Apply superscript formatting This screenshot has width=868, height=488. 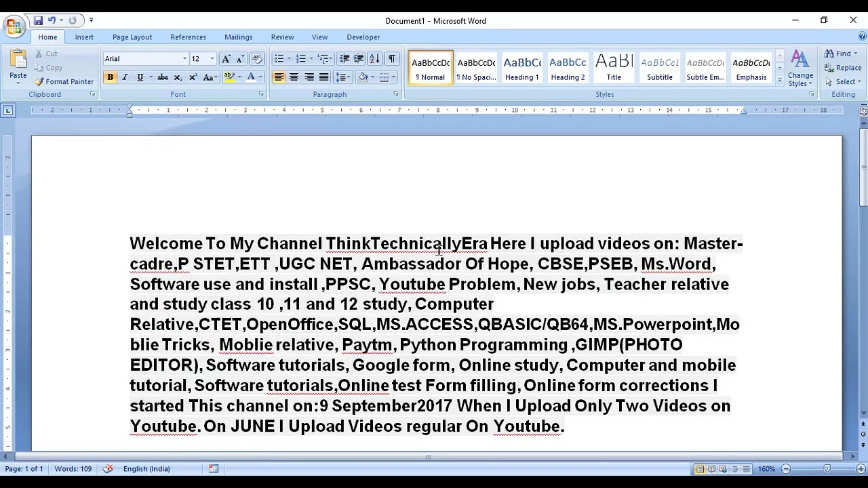tap(193, 77)
